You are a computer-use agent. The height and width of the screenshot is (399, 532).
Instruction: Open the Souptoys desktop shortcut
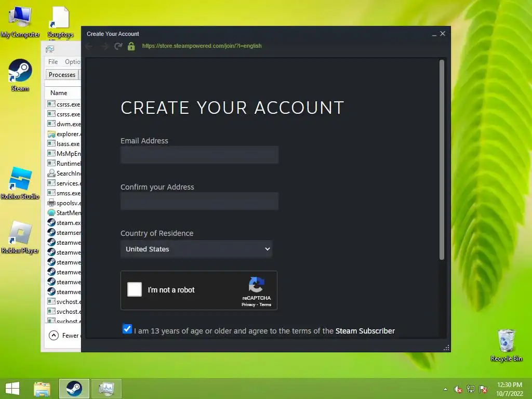(x=60, y=22)
